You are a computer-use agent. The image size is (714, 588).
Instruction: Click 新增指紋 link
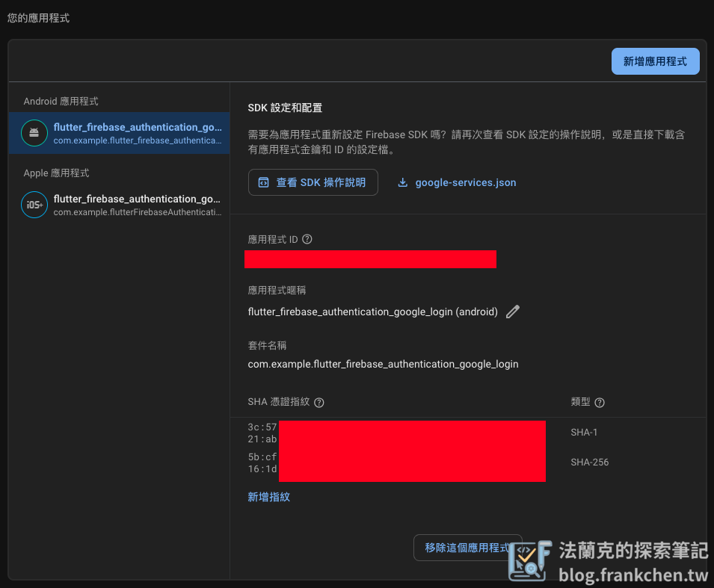[268, 497]
